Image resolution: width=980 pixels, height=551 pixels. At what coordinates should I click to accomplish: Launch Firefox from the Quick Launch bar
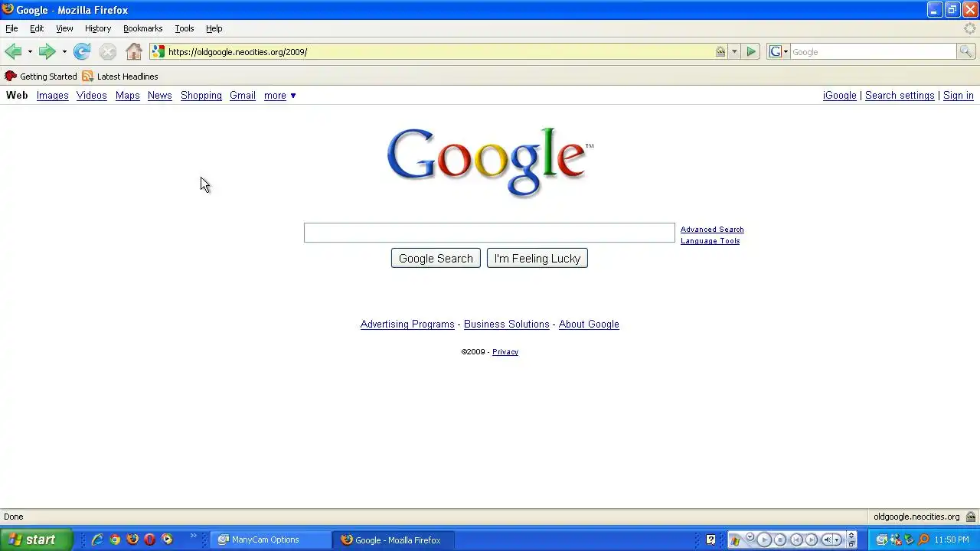click(x=132, y=540)
